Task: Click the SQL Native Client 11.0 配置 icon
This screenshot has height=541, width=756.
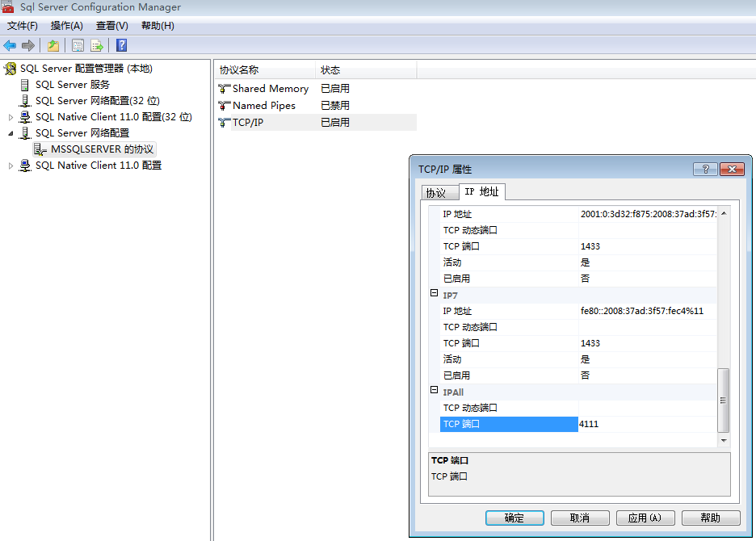Action: coord(24,166)
